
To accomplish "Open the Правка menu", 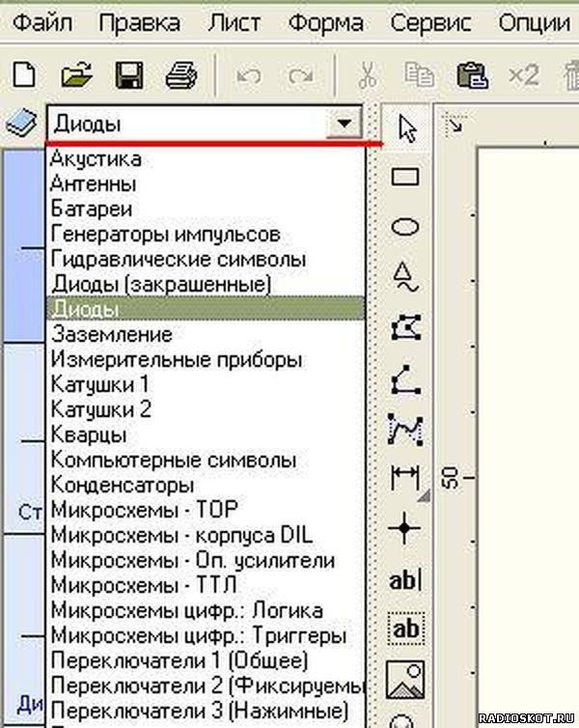I will [x=139, y=23].
